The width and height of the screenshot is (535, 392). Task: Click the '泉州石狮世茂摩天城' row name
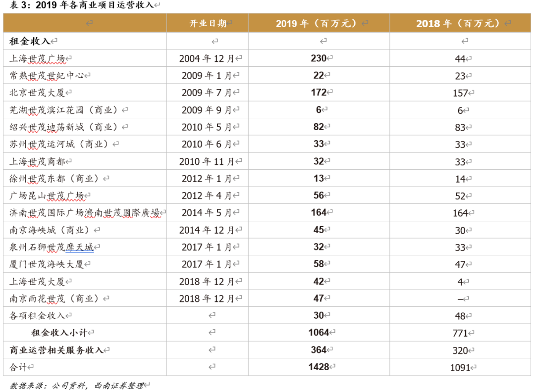pos(52,247)
